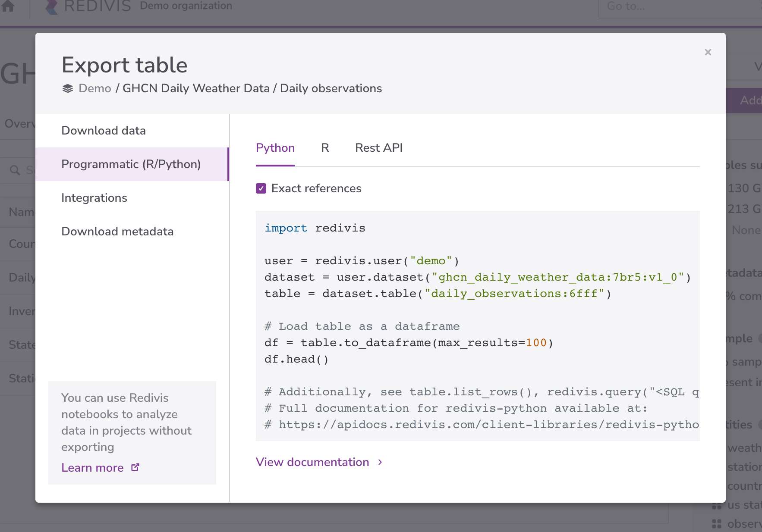
Task: Click the external link icon beside Learn more
Action: [x=135, y=467]
